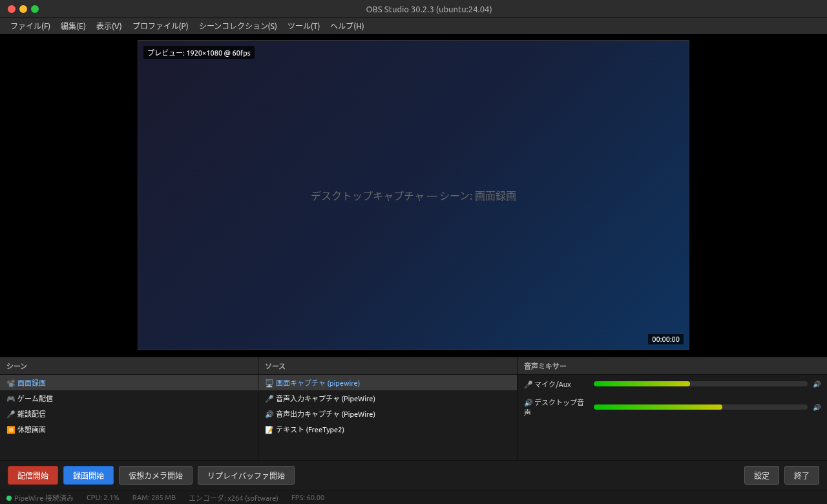This screenshot has width=827, height=504.
Task: Select the ゲーム配信 scene
Action: [x=129, y=399]
